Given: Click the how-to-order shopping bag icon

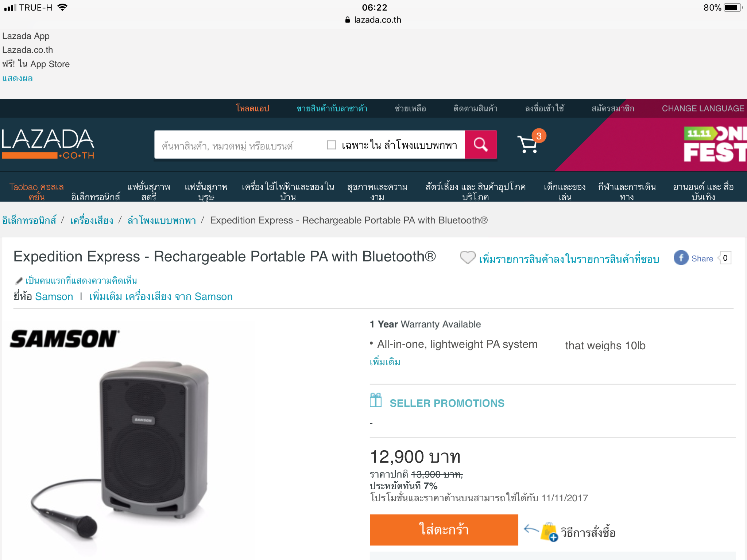Looking at the screenshot, I should (550, 532).
